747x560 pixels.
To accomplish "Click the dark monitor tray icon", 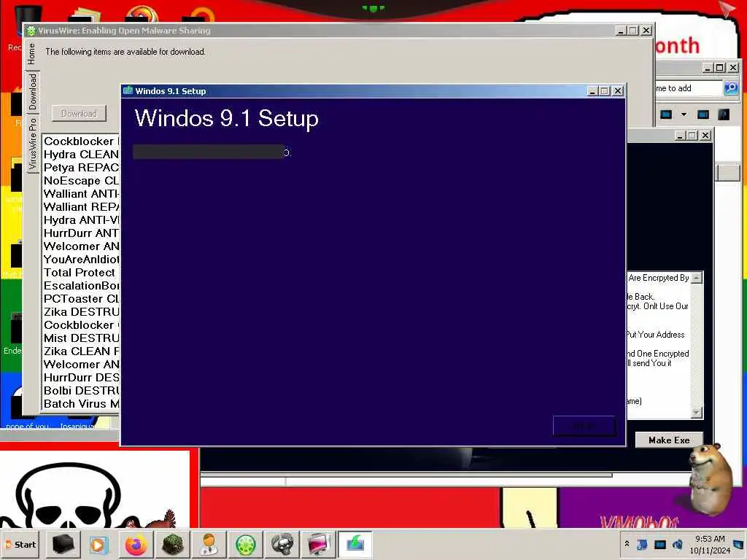I will [x=659, y=544].
